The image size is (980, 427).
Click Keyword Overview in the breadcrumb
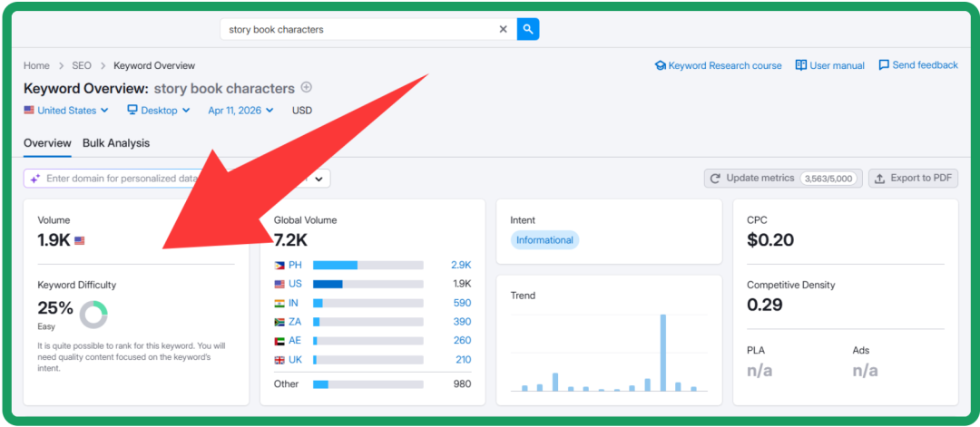click(x=154, y=65)
